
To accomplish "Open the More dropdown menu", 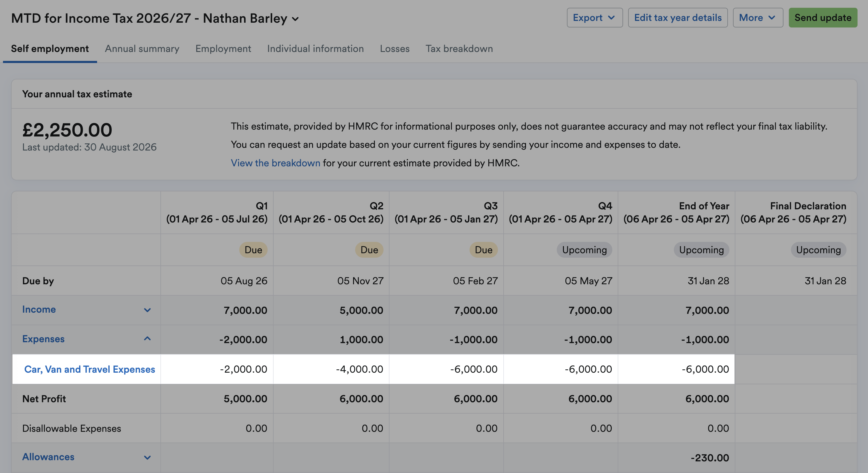I will pyautogui.click(x=758, y=18).
